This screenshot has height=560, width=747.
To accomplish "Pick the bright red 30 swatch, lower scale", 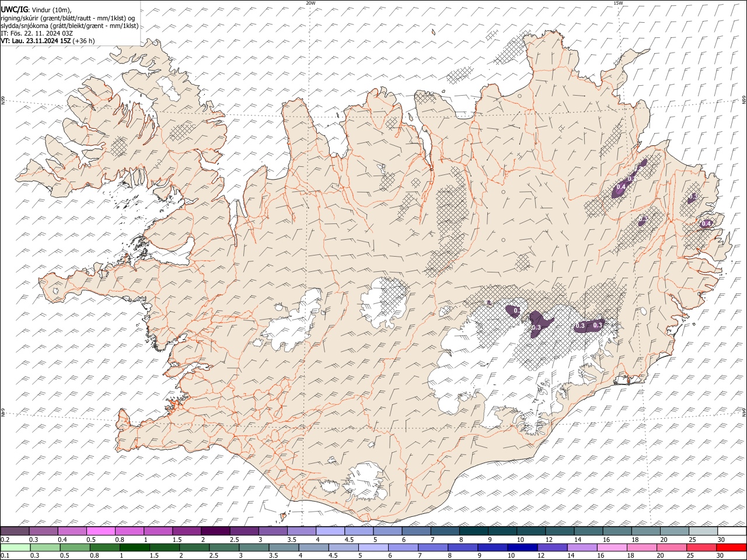I will [731, 547].
